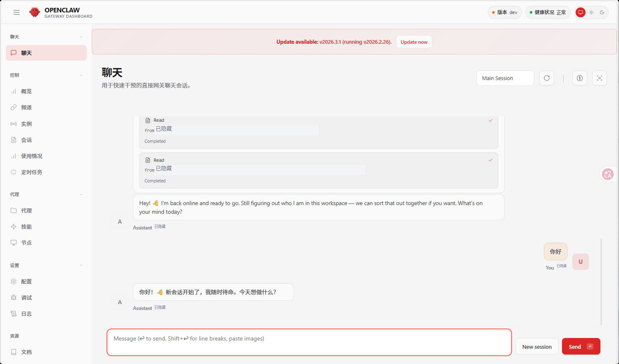Screen dimensions: 619x364
Task: Click the 版本 dev version pill
Action: (505, 12)
